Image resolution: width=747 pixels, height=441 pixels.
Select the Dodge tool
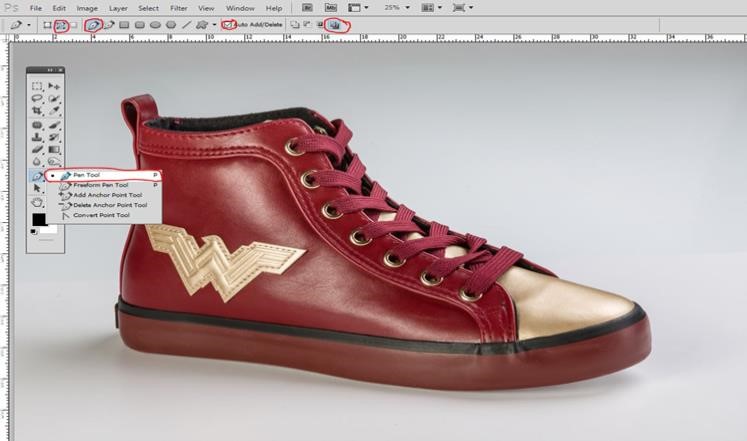[x=54, y=162]
